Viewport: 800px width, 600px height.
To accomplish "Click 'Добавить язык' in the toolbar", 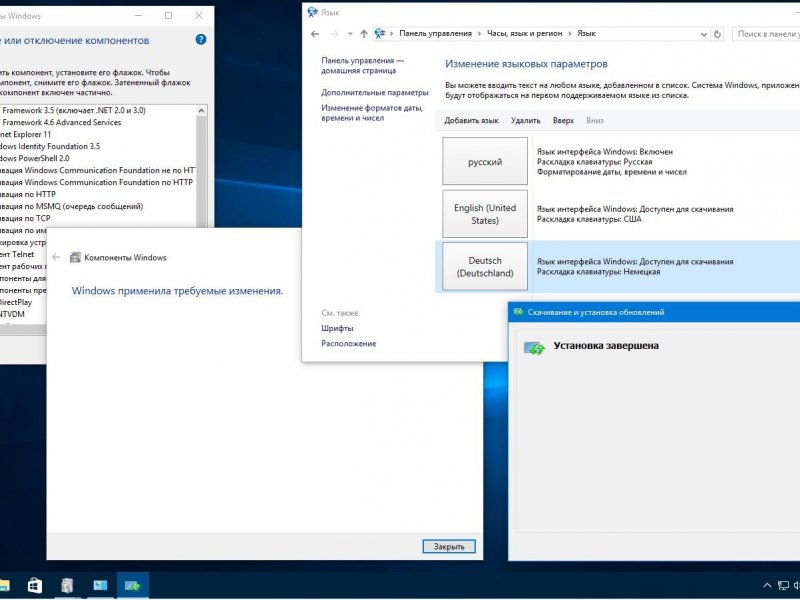I will [x=471, y=120].
